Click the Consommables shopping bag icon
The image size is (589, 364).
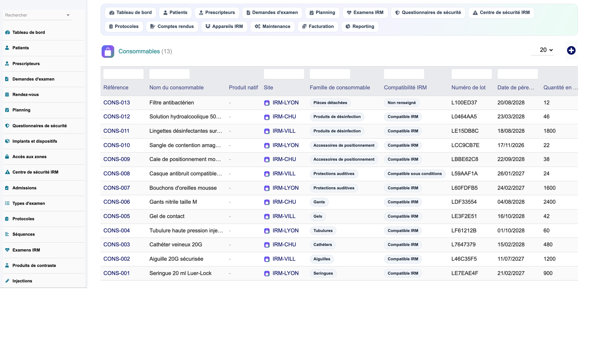108,51
